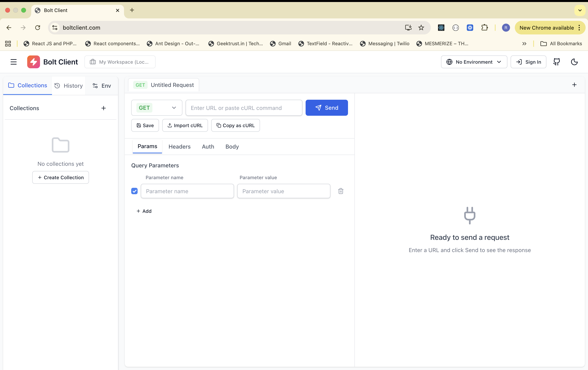
Task: Open the hamburger menu beside Bolt Client logo
Action: [13, 62]
